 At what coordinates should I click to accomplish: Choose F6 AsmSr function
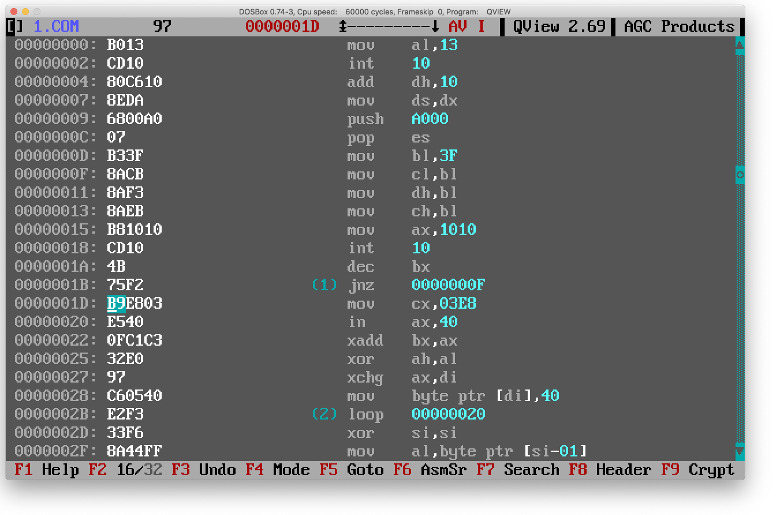430,470
